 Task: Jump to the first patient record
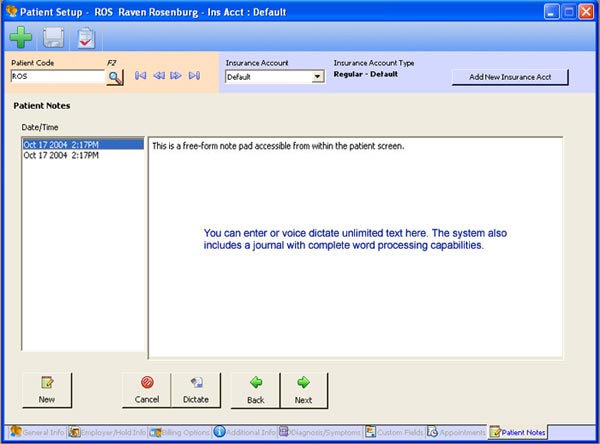click(x=140, y=76)
